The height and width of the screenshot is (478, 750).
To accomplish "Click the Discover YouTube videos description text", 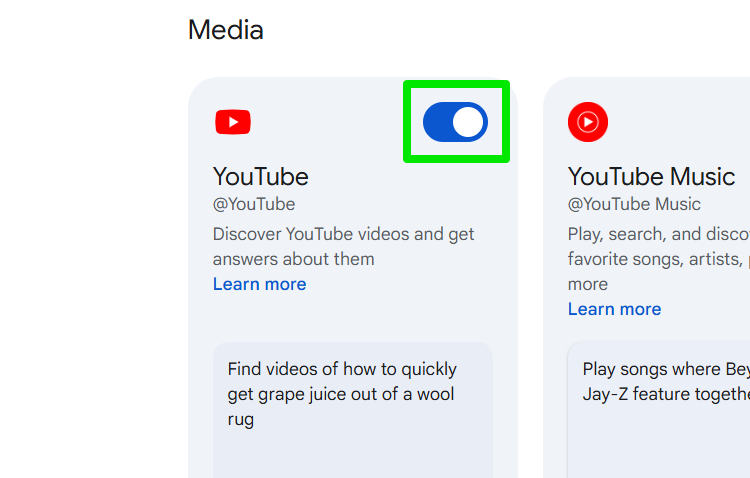I will (x=343, y=246).
